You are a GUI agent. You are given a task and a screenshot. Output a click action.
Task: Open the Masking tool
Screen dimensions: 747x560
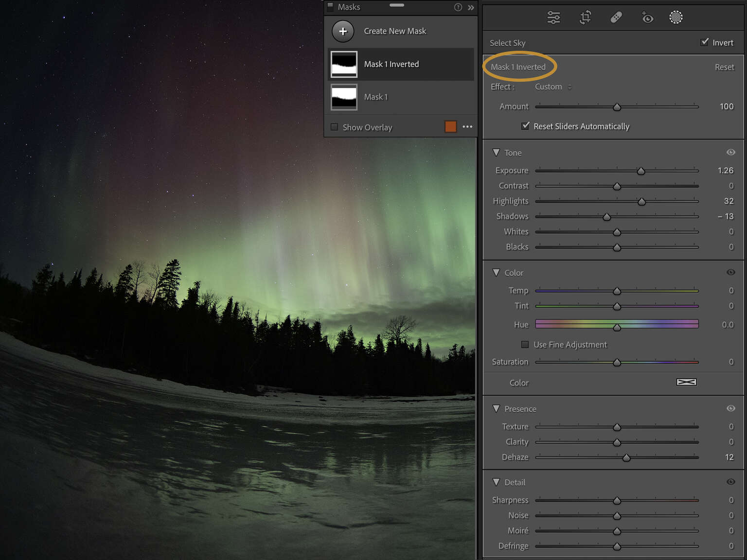tap(676, 17)
